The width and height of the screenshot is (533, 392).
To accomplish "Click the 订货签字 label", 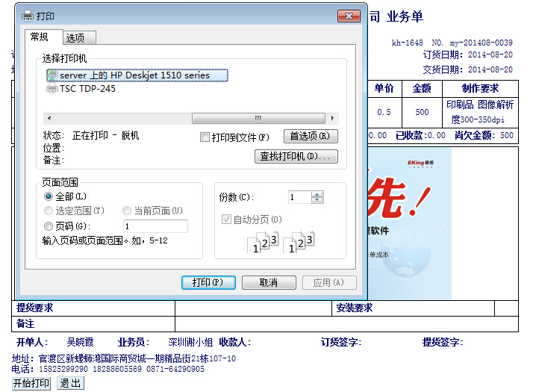I will [341, 342].
